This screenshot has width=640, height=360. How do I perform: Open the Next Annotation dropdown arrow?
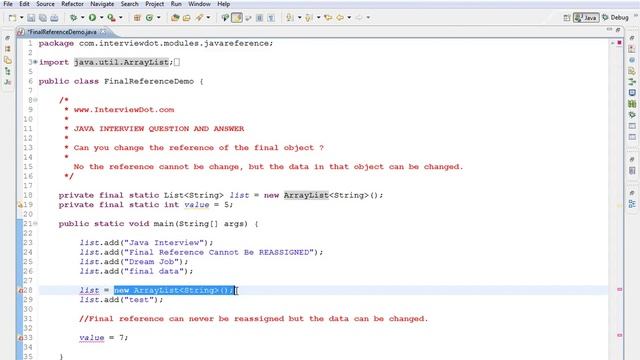tap(299, 18)
